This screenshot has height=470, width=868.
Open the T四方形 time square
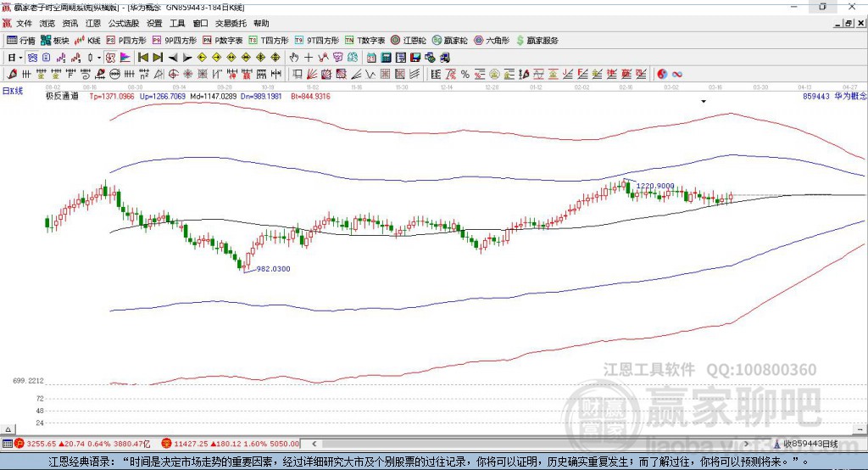pos(269,41)
